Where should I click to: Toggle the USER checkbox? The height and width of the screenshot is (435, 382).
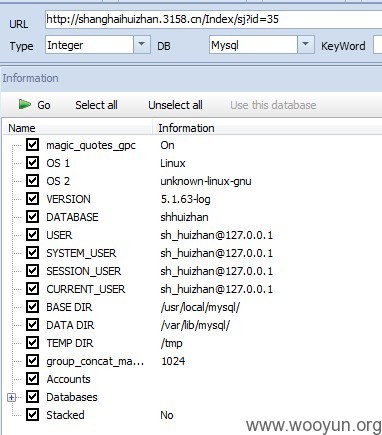pyautogui.click(x=32, y=235)
